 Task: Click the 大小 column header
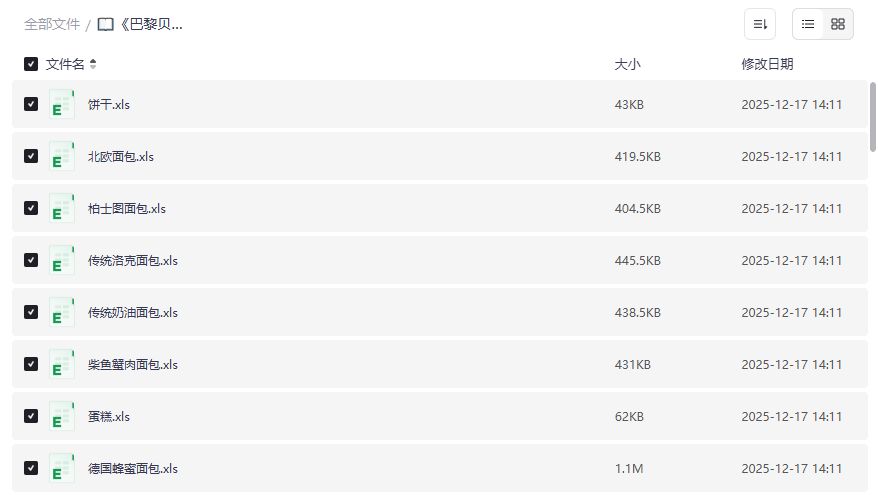click(x=627, y=64)
